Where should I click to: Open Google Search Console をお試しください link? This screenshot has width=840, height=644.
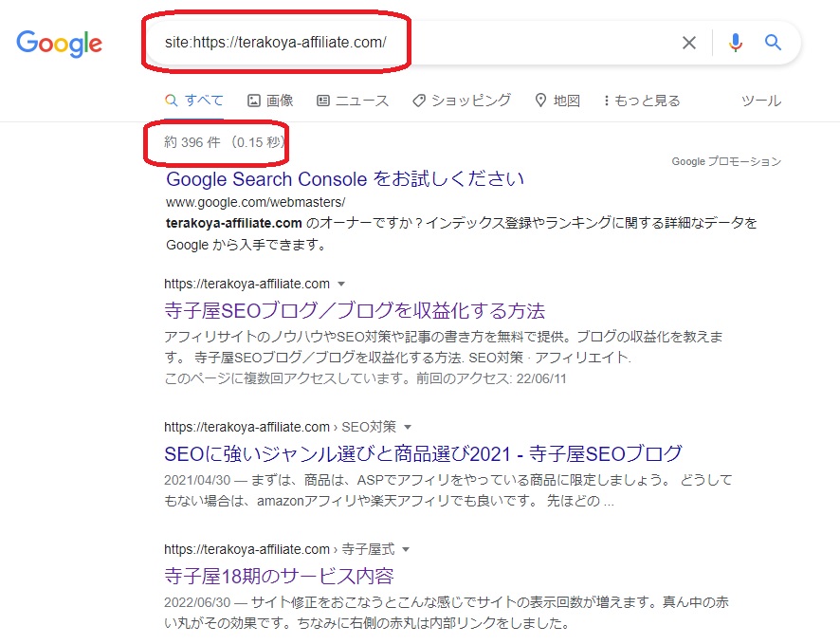[x=345, y=179]
